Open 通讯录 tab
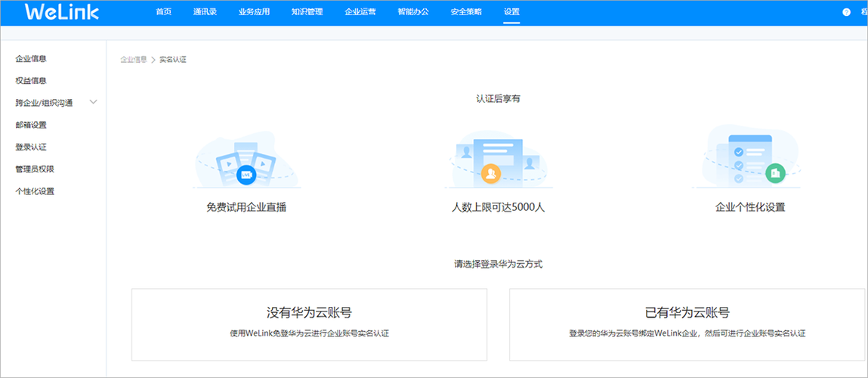Image resolution: width=868 pixels, height=378 pixels. click(205, 11)
